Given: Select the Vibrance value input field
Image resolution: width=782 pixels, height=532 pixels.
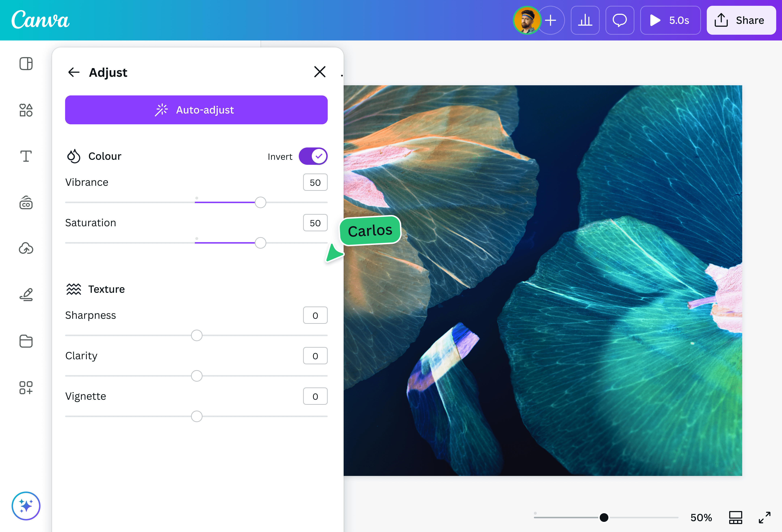Looking at the screenshot, I should [x=315, y=182].
